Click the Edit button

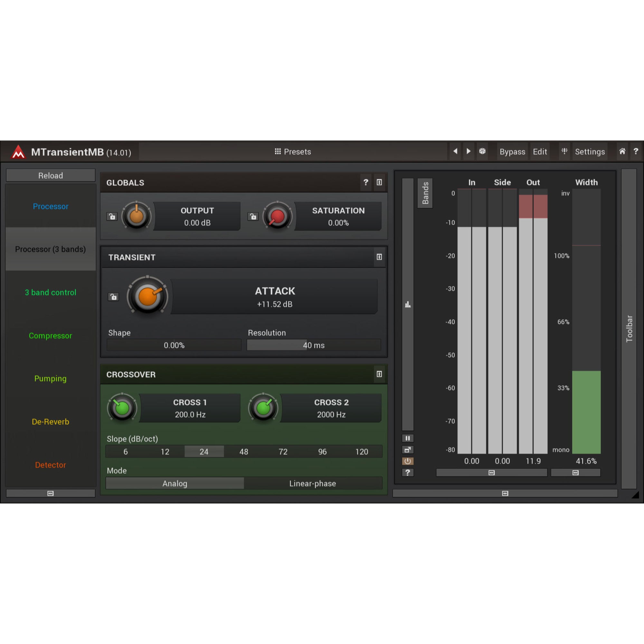tap(540, 152)
